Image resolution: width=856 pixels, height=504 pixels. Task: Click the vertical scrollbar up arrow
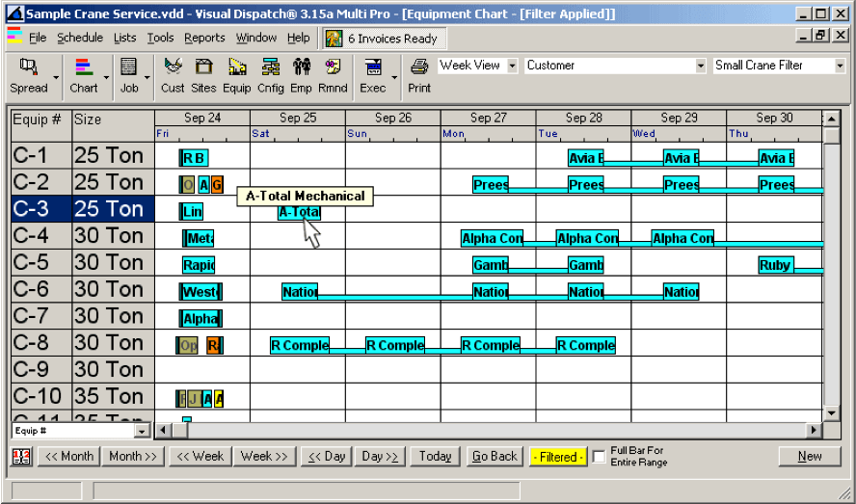tap(832, 119)
